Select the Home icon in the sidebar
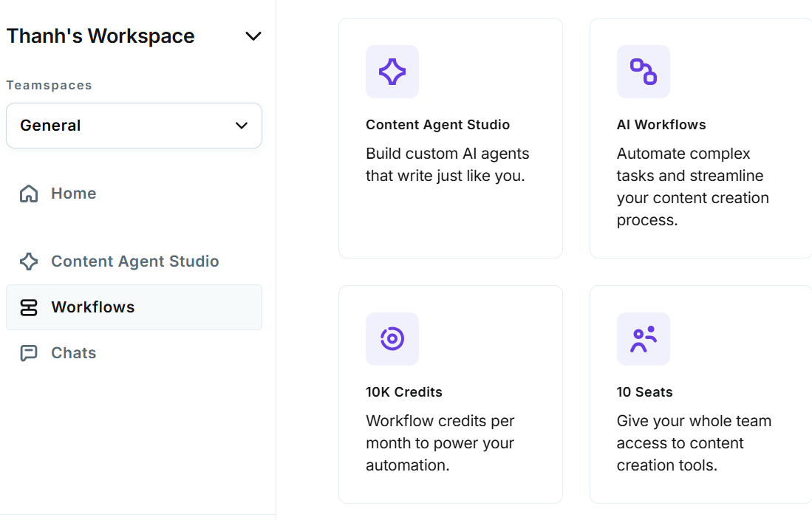Screen dimensions: 812x520 pos(29,193)
